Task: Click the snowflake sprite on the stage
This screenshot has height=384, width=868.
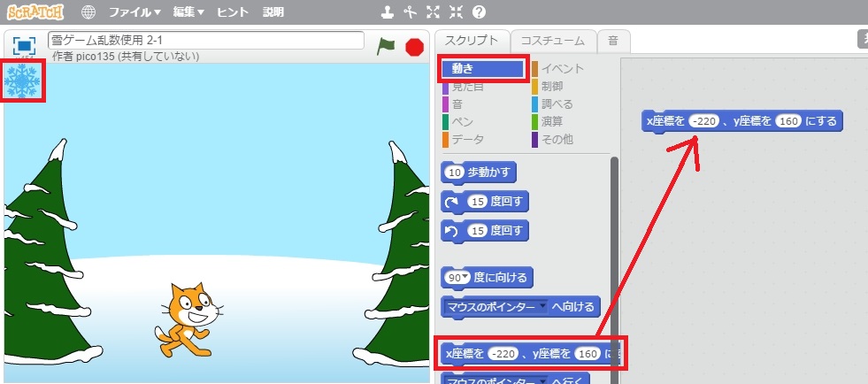Action: coord(22,81)
